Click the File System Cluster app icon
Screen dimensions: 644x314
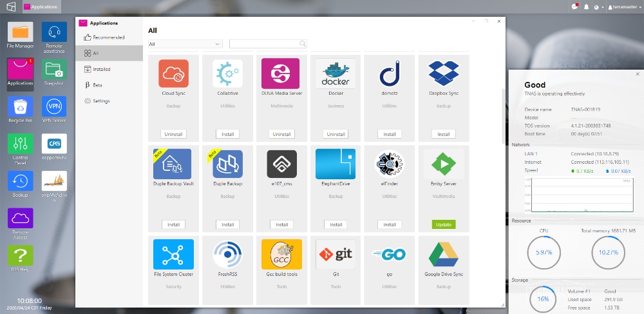coord(173,255)
